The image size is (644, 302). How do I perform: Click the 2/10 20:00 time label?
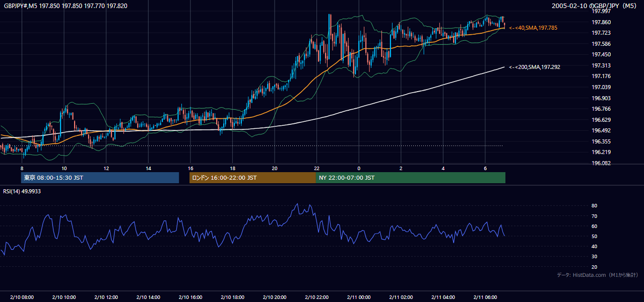coord(275,297)
